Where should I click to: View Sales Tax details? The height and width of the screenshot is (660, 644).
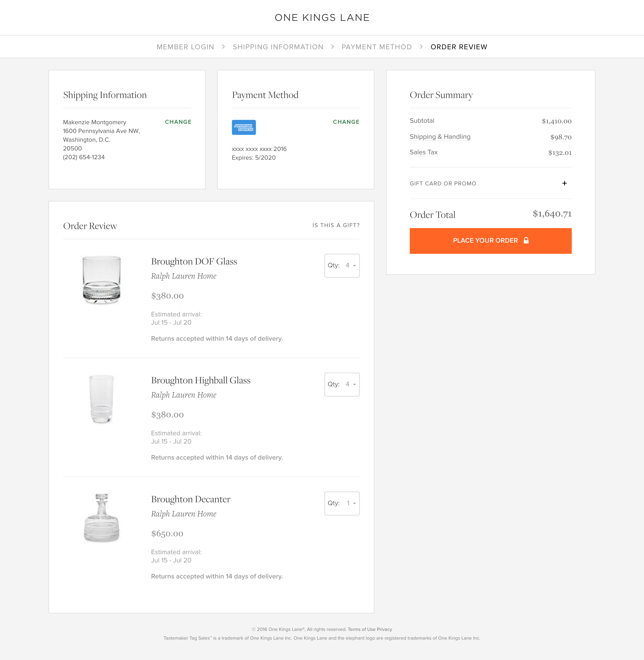423,152
